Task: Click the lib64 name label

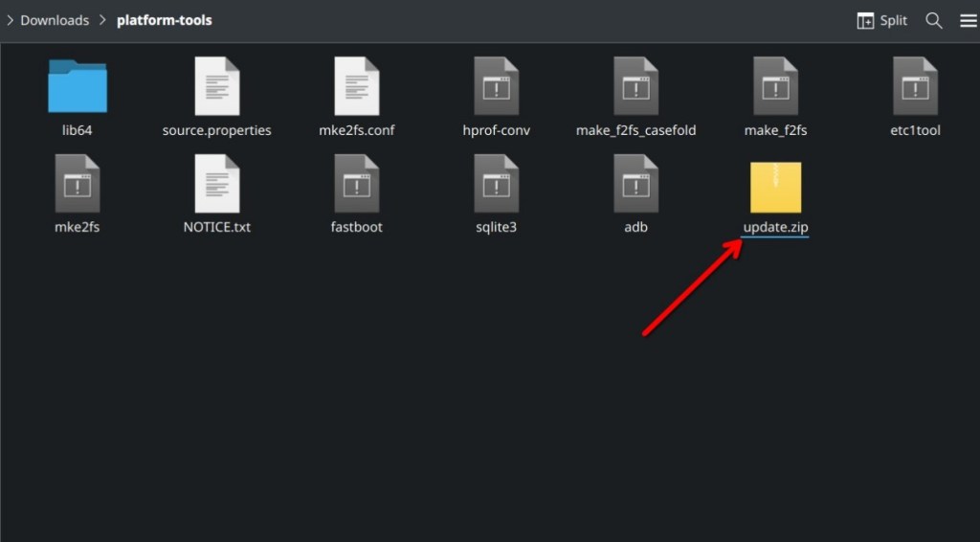Action: tap(78, 130)
